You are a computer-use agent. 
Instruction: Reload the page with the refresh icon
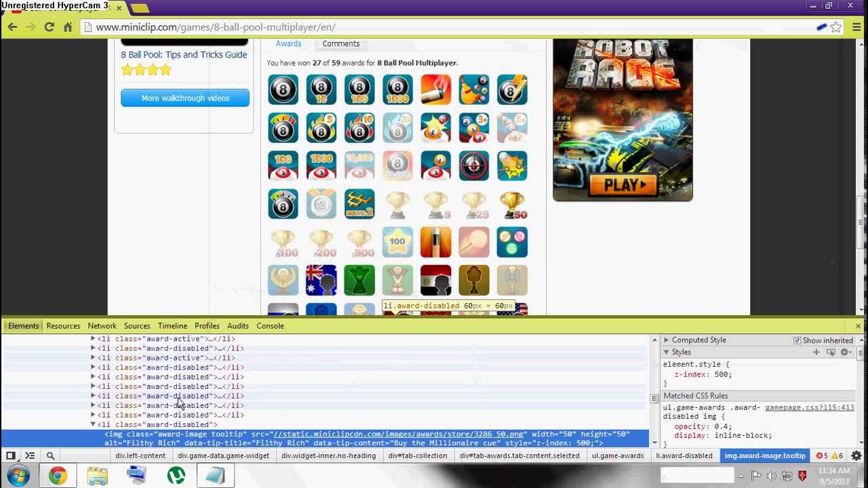[x=49, y=27]
